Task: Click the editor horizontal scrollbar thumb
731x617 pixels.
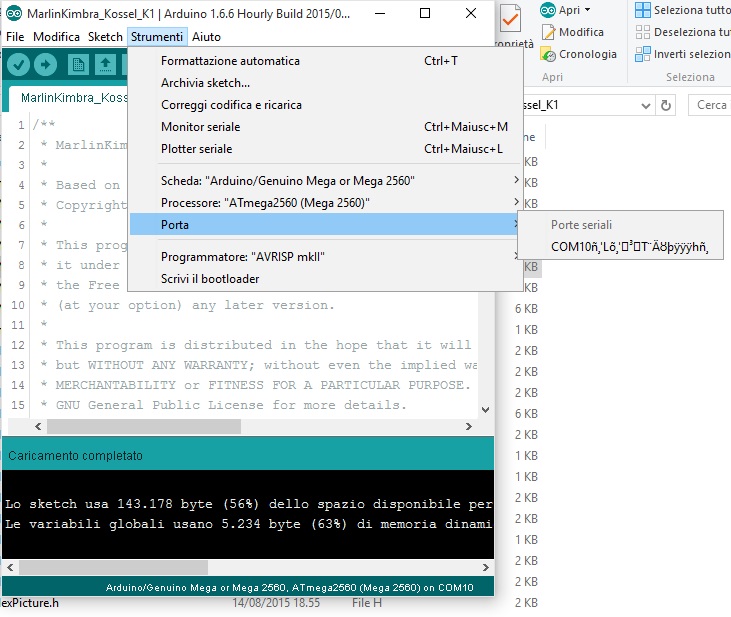Action: [x=144, y=426]
